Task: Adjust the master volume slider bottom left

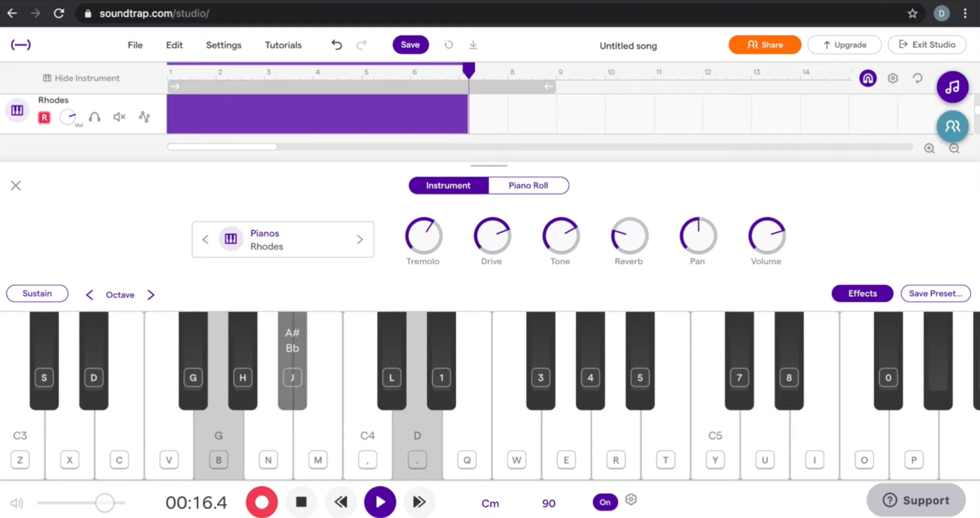Action: point(104,503)
